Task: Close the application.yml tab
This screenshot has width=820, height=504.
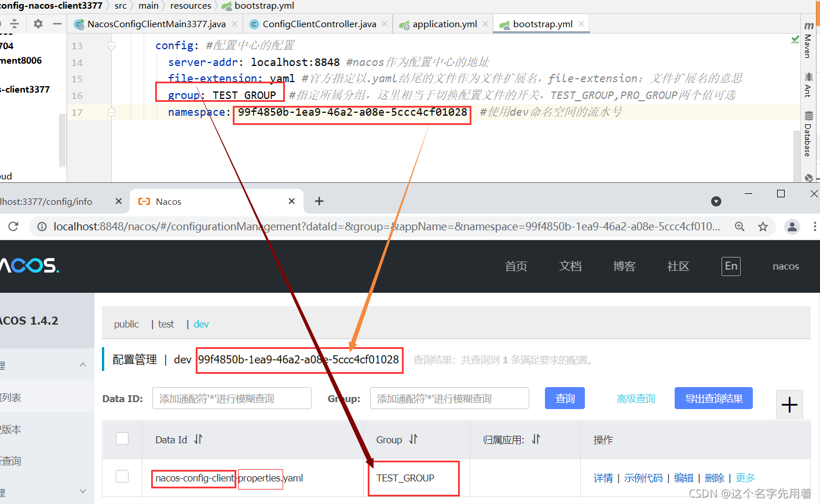Action: pos(485,24)
